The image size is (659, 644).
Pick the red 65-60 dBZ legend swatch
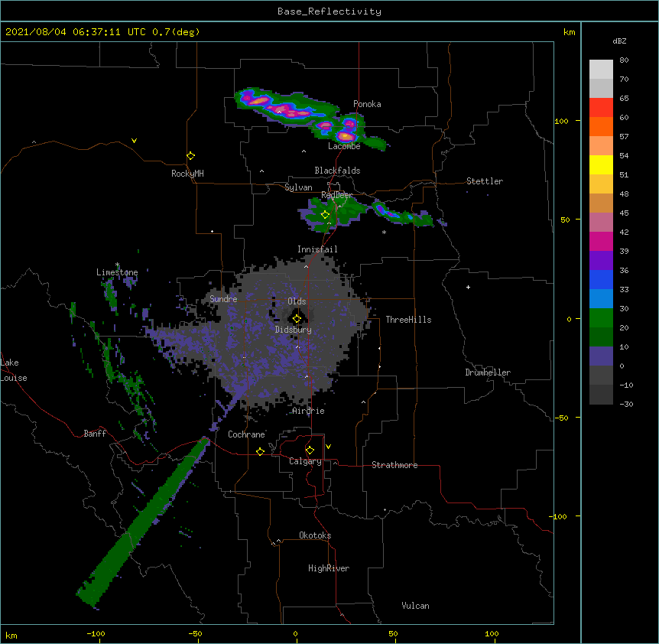click(x=601, y=108)
